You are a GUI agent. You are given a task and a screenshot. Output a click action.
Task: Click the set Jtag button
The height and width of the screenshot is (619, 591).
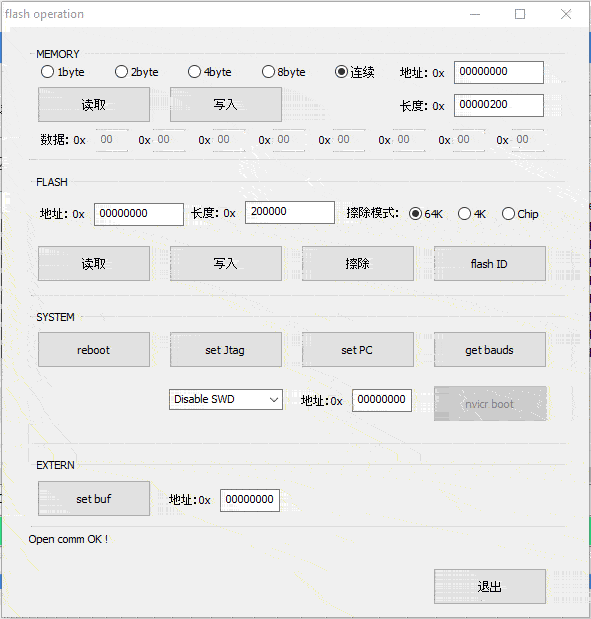tap(226, 350)
